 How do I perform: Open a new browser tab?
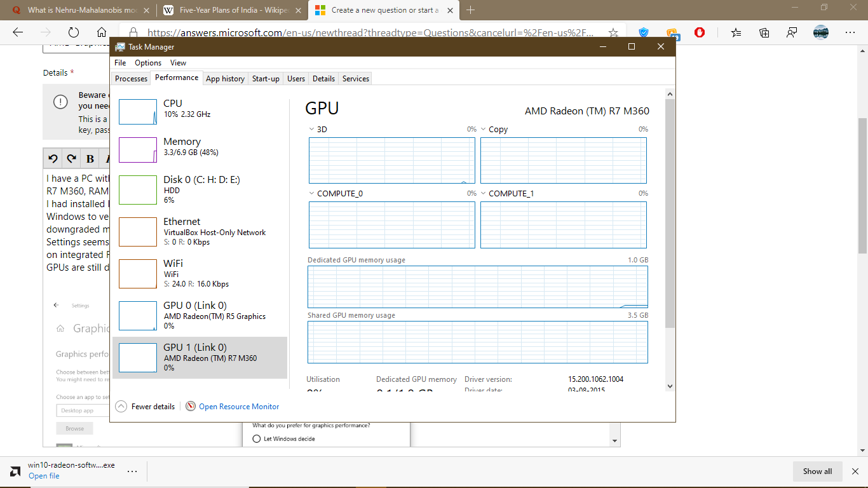point(471,10)
